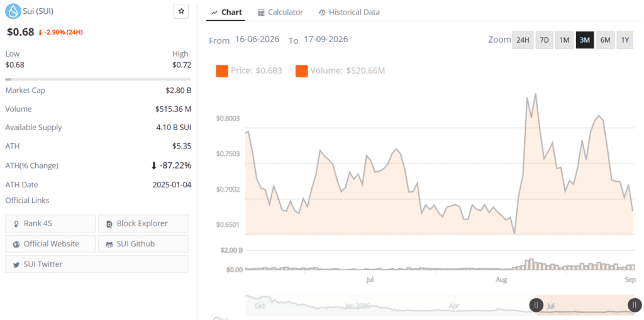Image resolution: width=644 pixels, height=320 pixels.
Task: Click the Github cat icon
Action: tap(109, 244)
